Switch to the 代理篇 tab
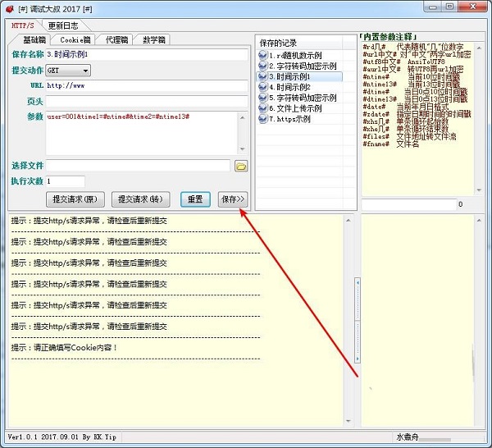Image resolution: width=492 pixels, height=448 pixels. click(x=115, y=39)
